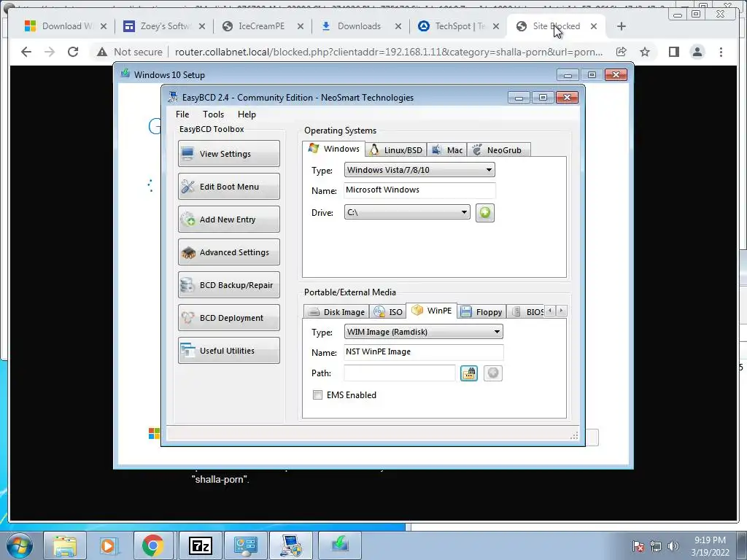
Task: Close the Site Blocked browser tab
Action: tap(594, 26)
